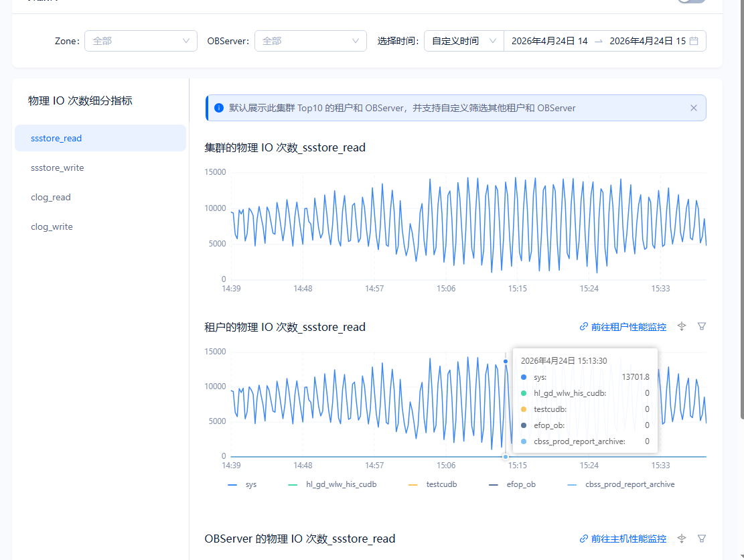Screen dimensions: 744x560
Task: Expand the OBServer dropdown
Action: [310, 41]
